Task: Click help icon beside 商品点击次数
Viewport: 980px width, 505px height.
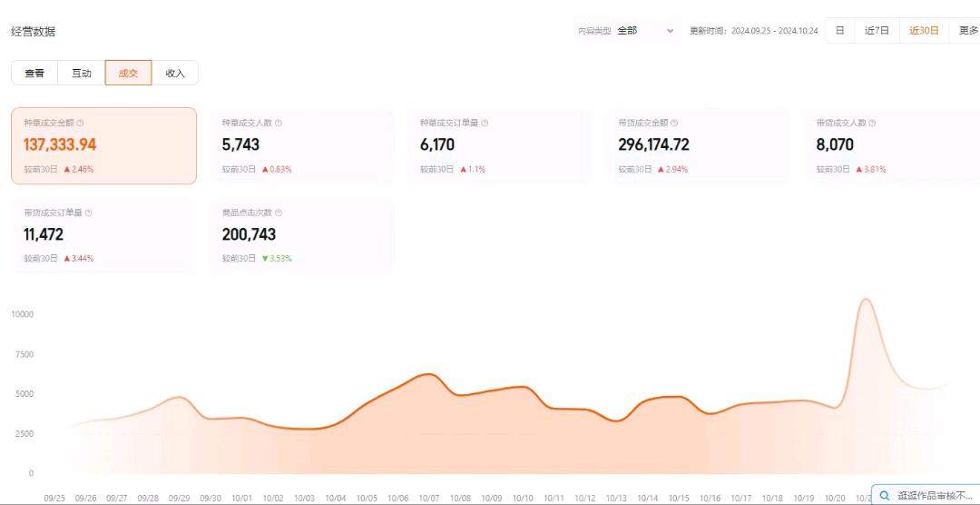Action: [279, 213]
